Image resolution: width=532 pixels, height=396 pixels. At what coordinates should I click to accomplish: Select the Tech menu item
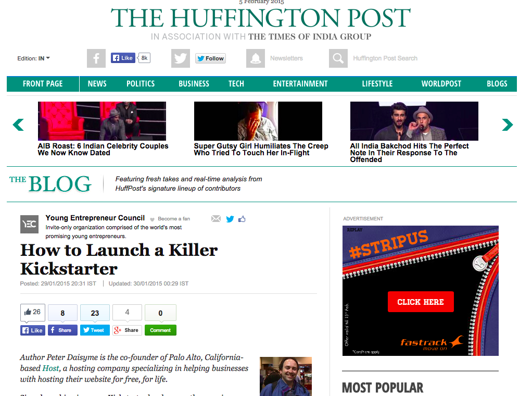click(236, 84)
